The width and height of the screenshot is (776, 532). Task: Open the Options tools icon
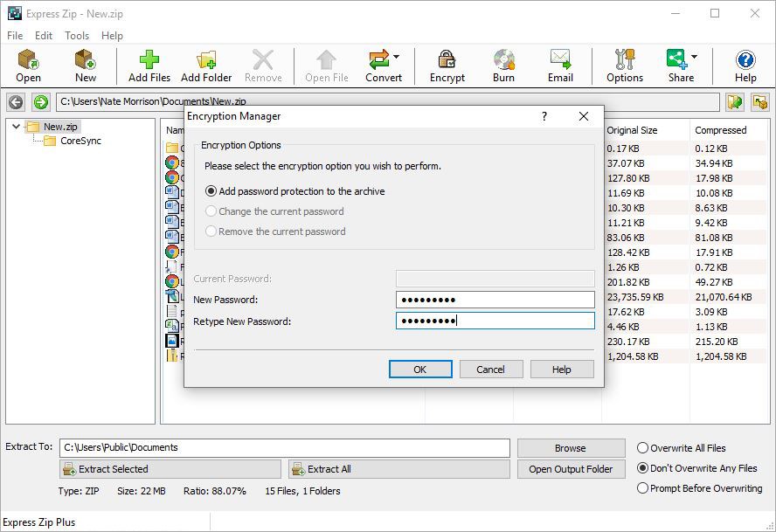point(625,60)
